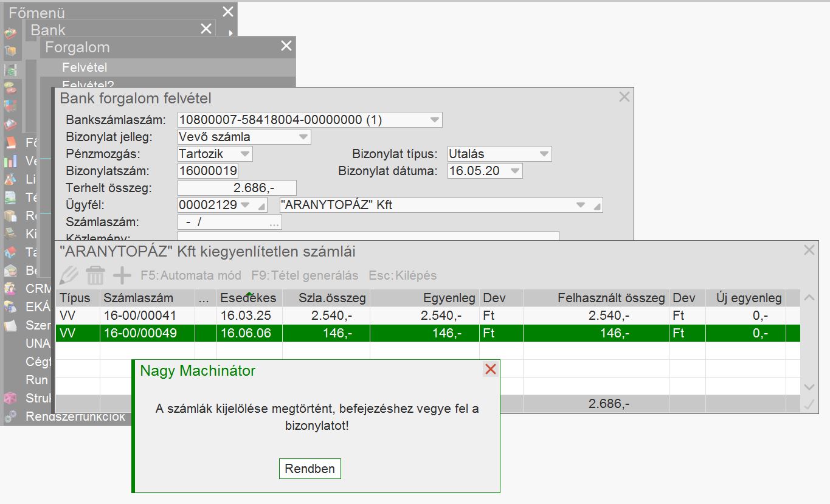Click the icon beside 'Ki' menu entry
Screen dimensions: 830x504
10,234
